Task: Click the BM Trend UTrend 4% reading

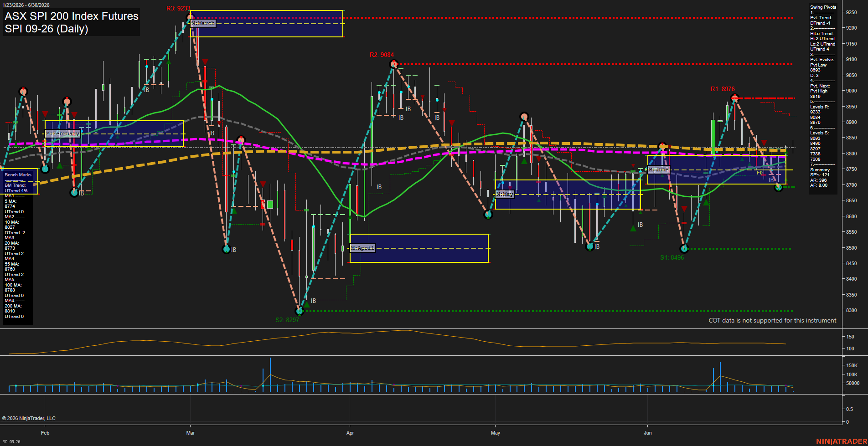Action: tap(16, 188)
